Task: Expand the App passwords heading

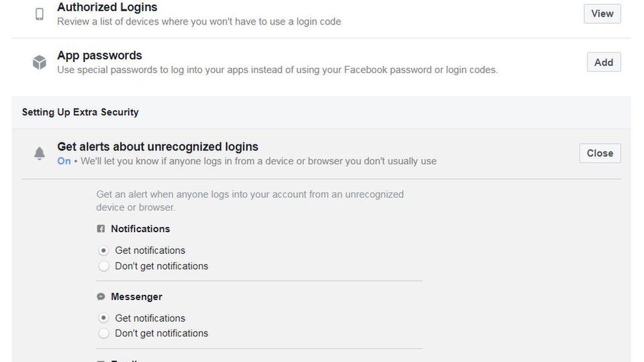Action: [x=100, y=55]
